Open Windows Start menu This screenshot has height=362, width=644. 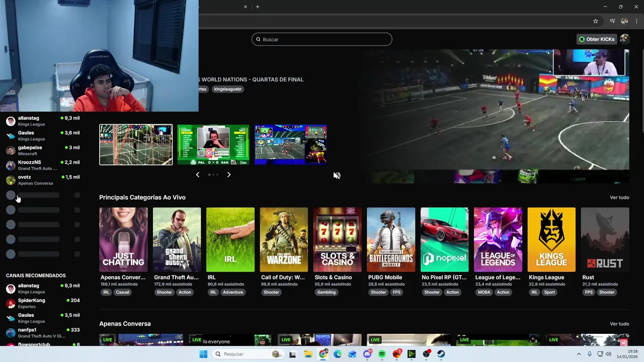click(x=203, y=354)
